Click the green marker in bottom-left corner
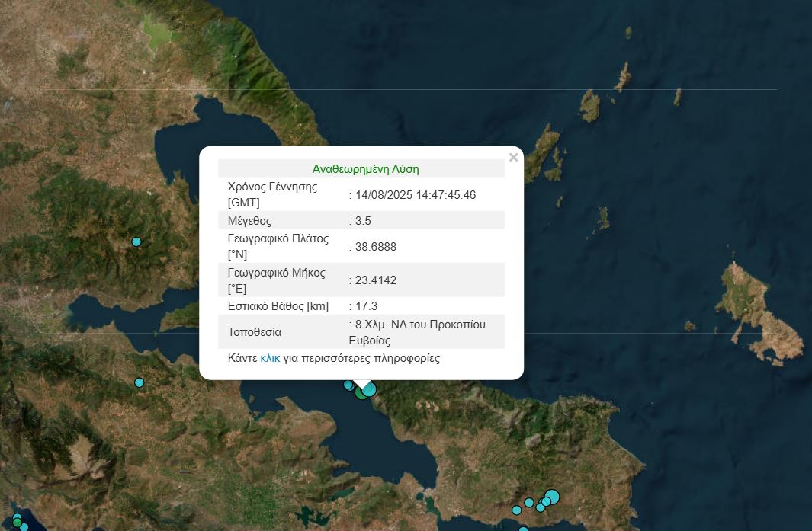812x531 pixels. point(17,523)
